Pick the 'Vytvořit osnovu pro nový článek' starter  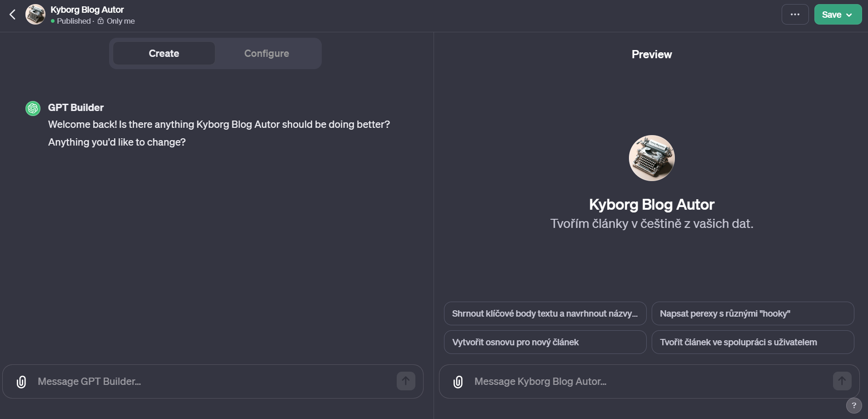pyautogui.click(x=545, y=342)
